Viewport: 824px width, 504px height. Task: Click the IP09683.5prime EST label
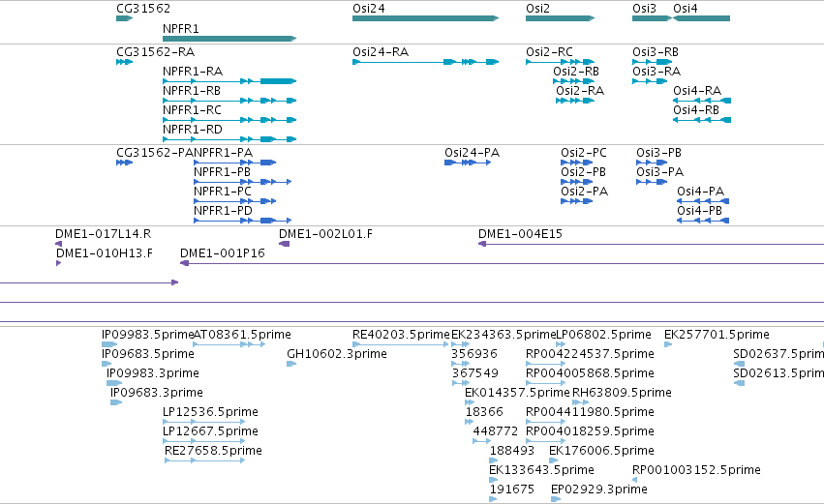(148, 354)
